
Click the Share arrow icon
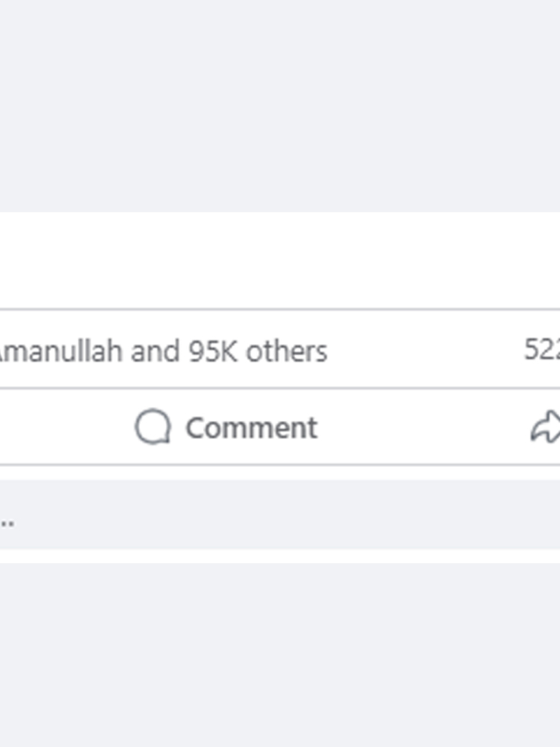point(546,426)
